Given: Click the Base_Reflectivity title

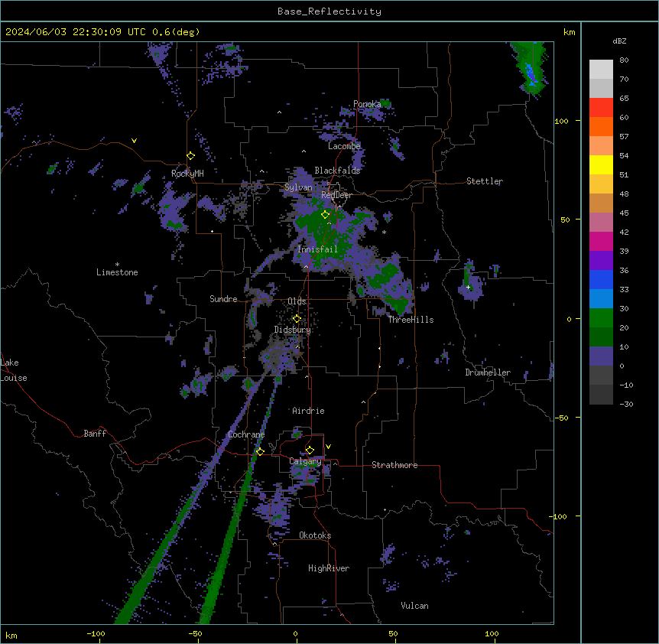Looking at the screenshot, I should (x=329, y=11).
